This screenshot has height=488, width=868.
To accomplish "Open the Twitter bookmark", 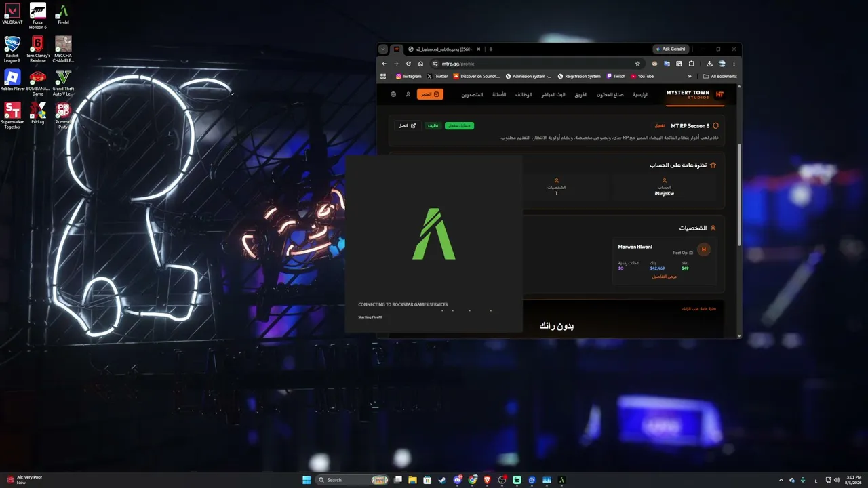I will [437, 77].
